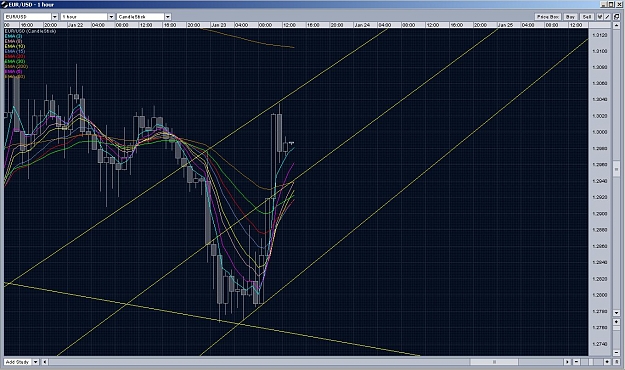Click the CandleStick chart style field
The image size is (625, 370).
(141, 17)
